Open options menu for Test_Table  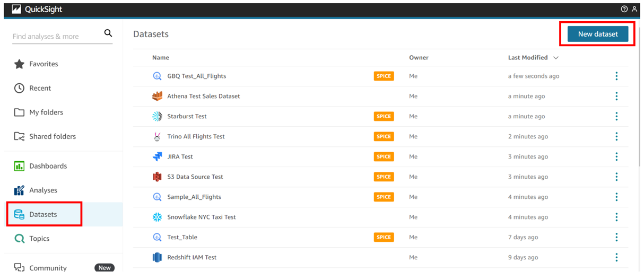pos(616,238)
